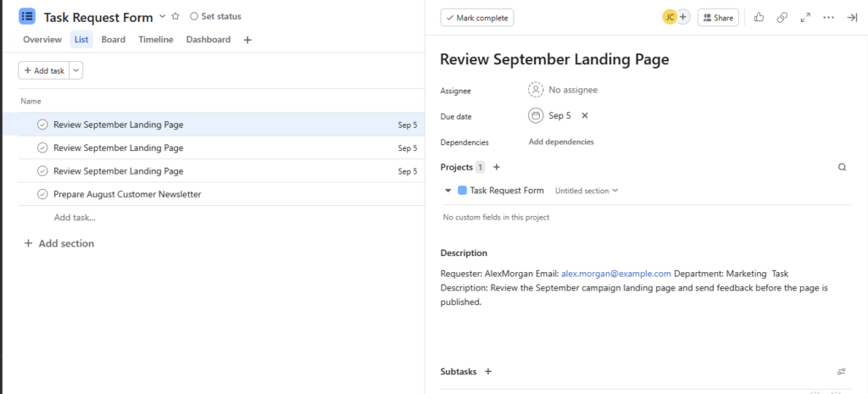Switch to the Overview tab
This screenshot has height=394, width=868.
point(42,40)
